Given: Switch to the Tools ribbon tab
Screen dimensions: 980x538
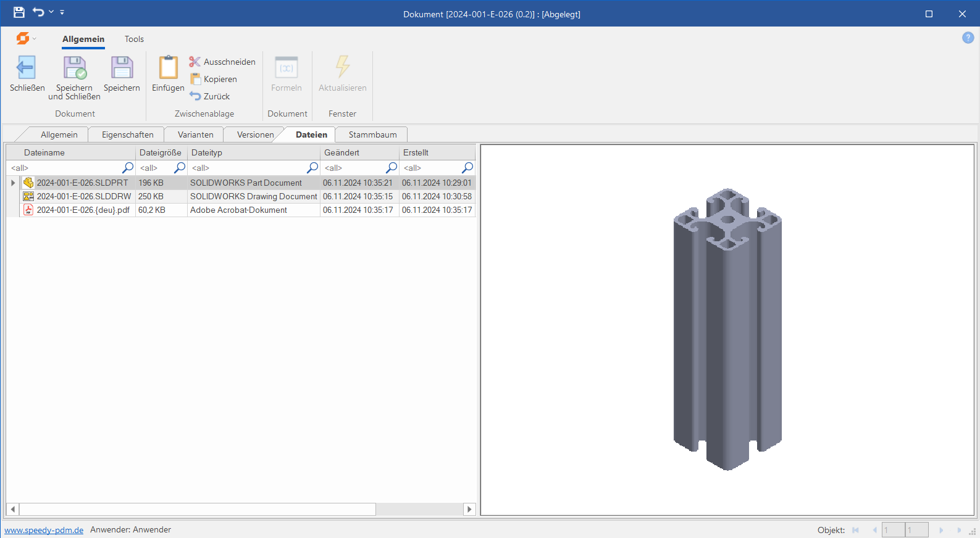Looking at the screenshot, I should click(x=134, y=39).
